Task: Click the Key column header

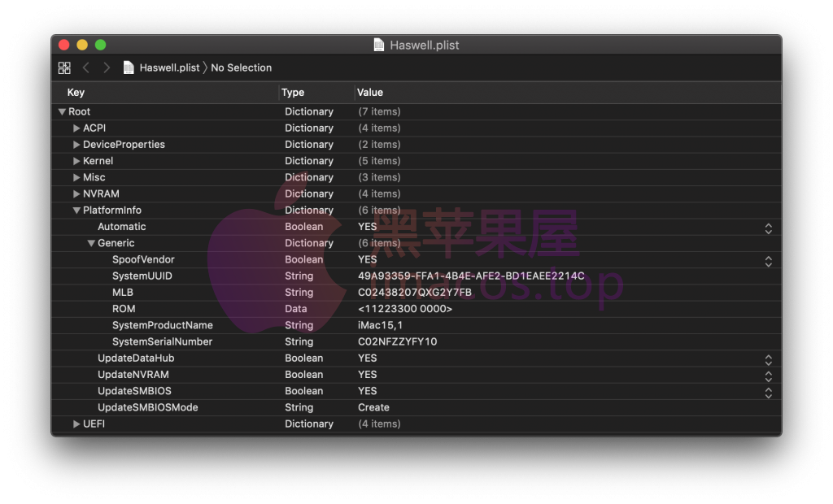Action: pyautogui.click(x=76, y=93)
